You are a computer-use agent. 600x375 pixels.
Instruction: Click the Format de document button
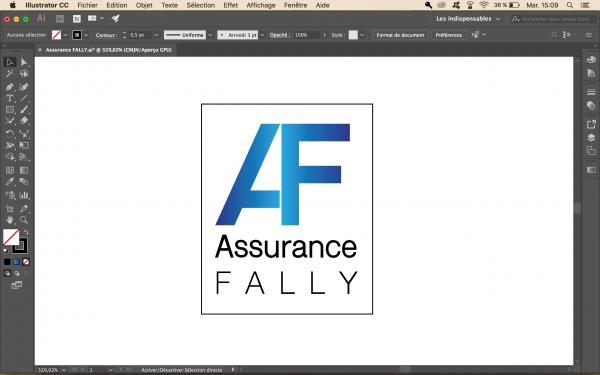click(400, 35)
